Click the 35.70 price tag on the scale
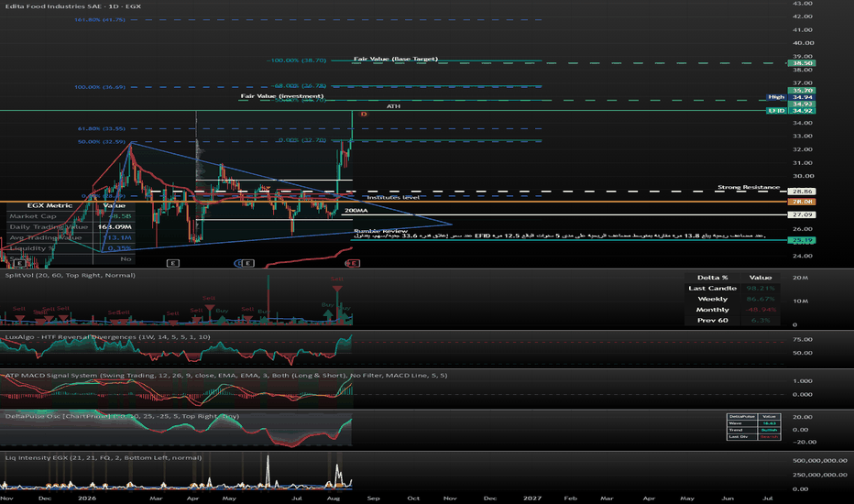This screenshot has height=504, width=854. [x=802, y=91]
